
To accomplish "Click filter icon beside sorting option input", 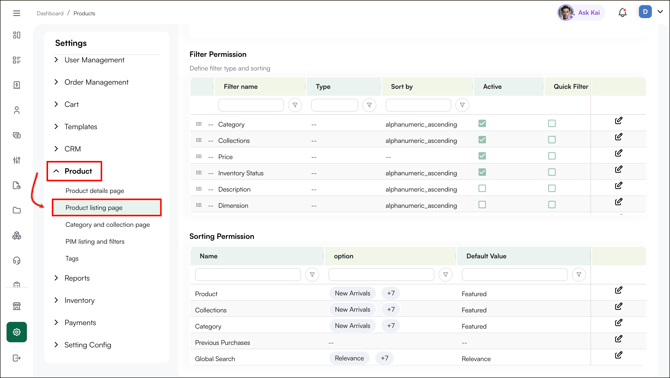I will pyautogui.click(x=445, y=275).
